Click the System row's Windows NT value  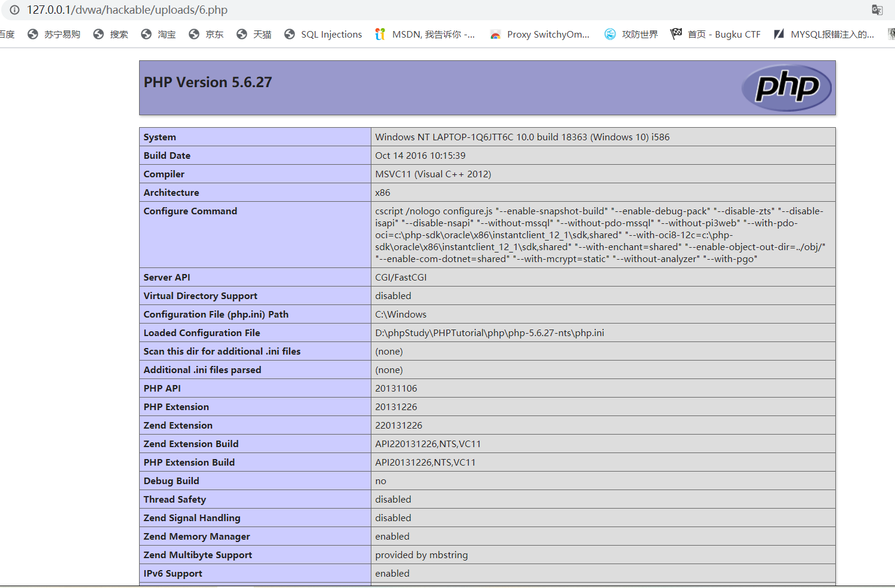coord(522,137)
